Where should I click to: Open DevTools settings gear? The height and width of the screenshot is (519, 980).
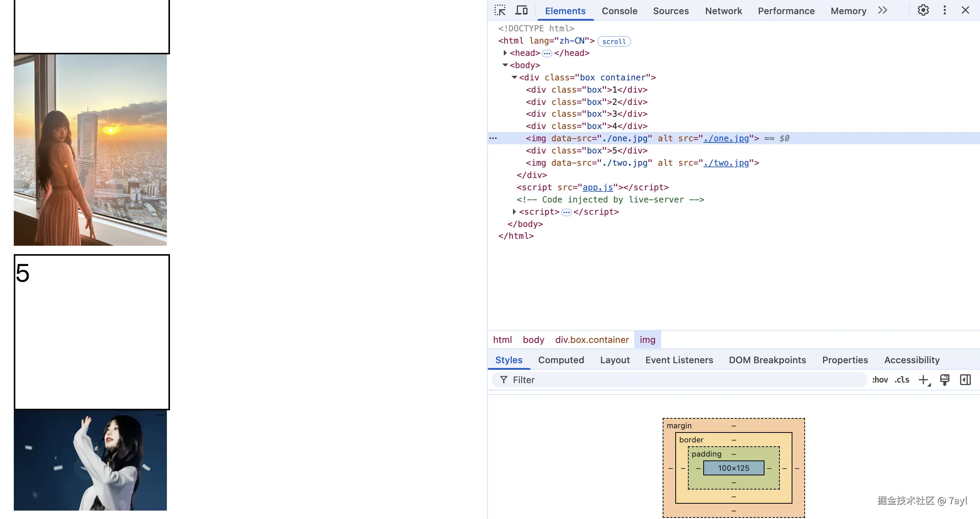pos(923,10)
